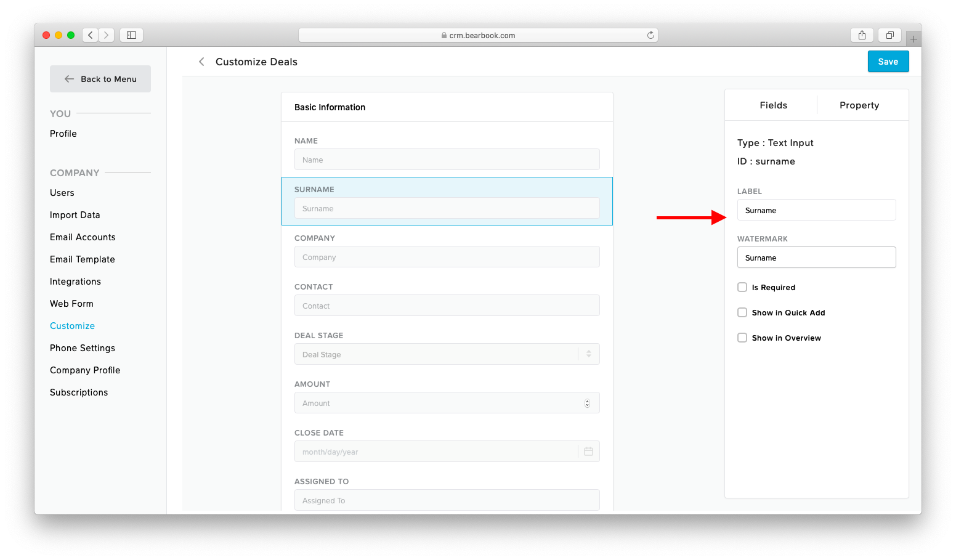Image resolution: width=956 pixels, height=560 pixels.
Task: Enable the Is Required checkbox
Action: click(742, 287)
